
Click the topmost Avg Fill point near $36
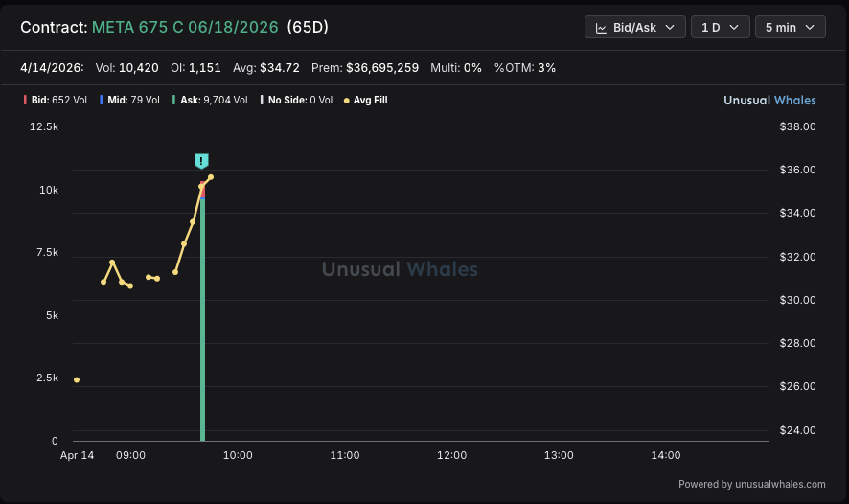(211, 177)
